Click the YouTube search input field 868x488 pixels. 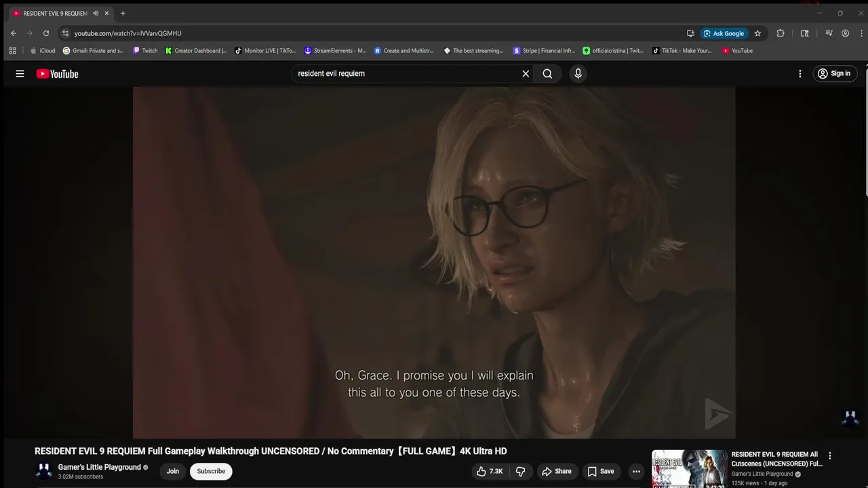point(406,74)
